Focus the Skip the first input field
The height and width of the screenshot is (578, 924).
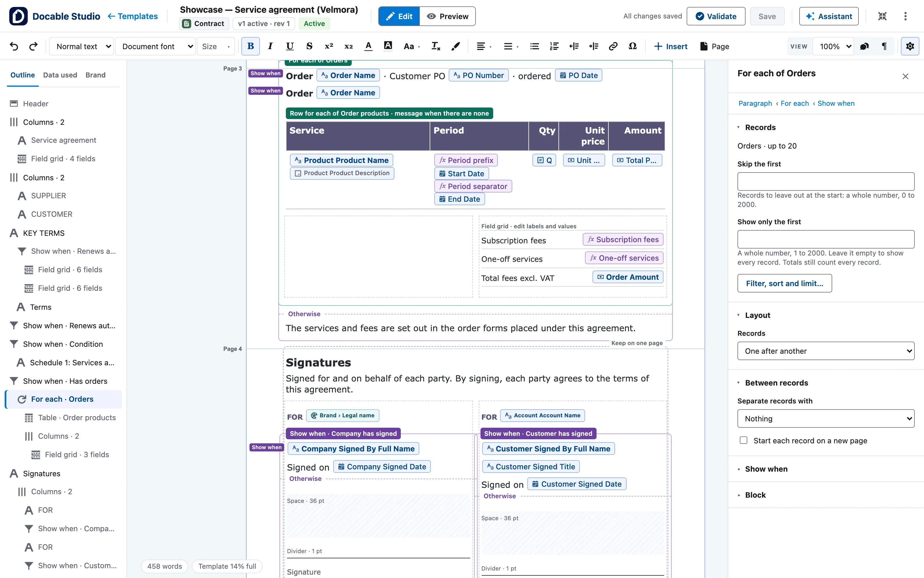pyautogui.click(x=826, y=181)
